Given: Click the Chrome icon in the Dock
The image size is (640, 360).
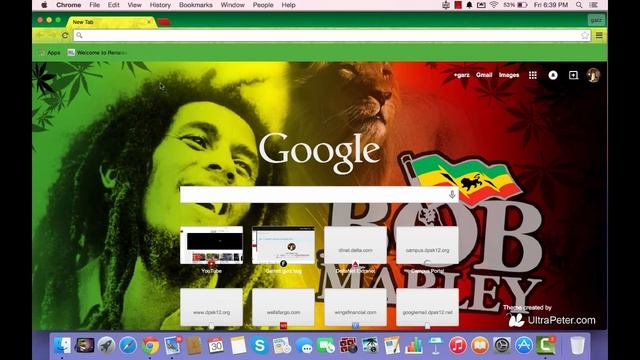Looking at the screenshot, I should coord(150,345).
